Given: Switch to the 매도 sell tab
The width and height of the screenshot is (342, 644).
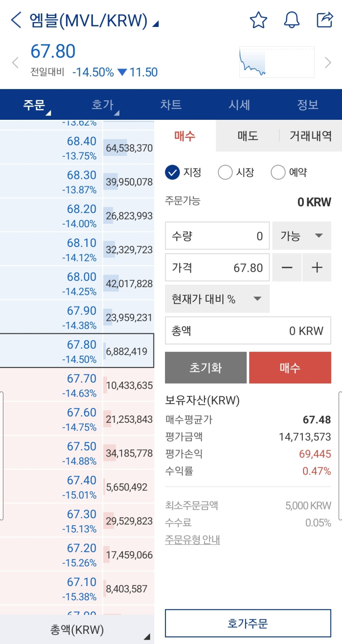Looking at the screenshot, I should (247, 136).
